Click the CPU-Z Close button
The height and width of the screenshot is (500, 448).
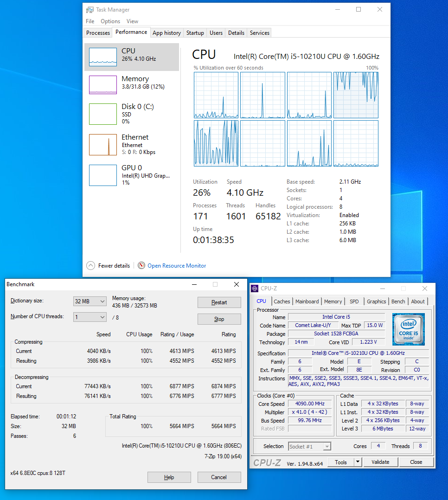416,462
